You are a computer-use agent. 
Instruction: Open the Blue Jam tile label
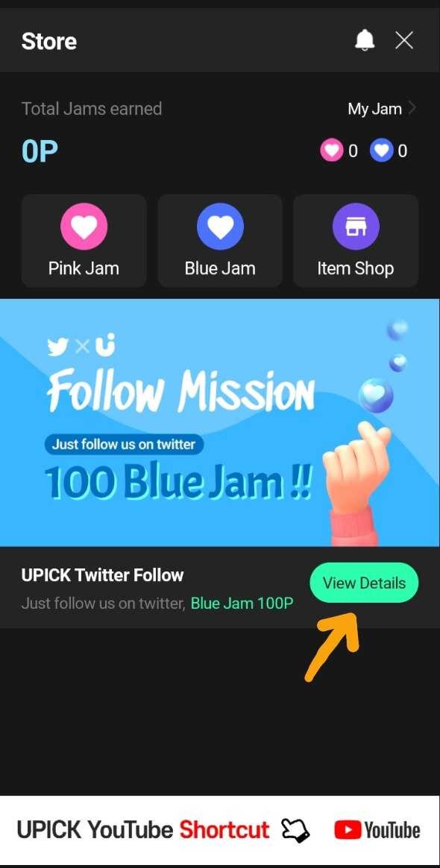[x=220, y=268]
